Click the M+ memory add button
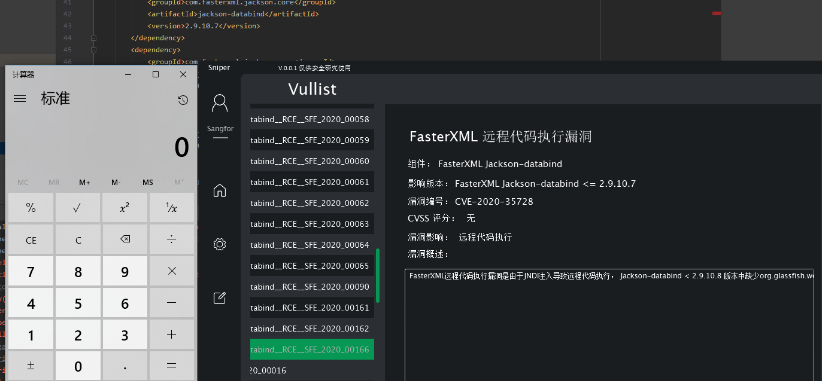822x381 pixels. (85, 182)
